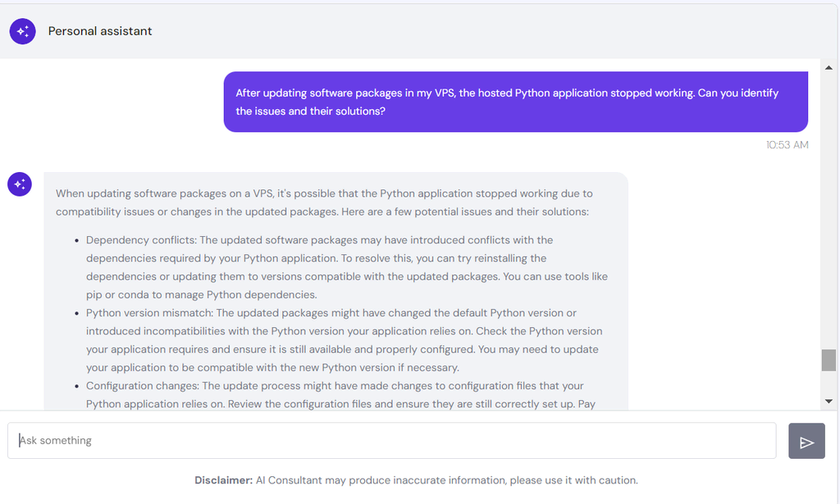Click the Personal assistant sparkle logo in header
Viewport: 840px width, 504px height.
(22, 32)
